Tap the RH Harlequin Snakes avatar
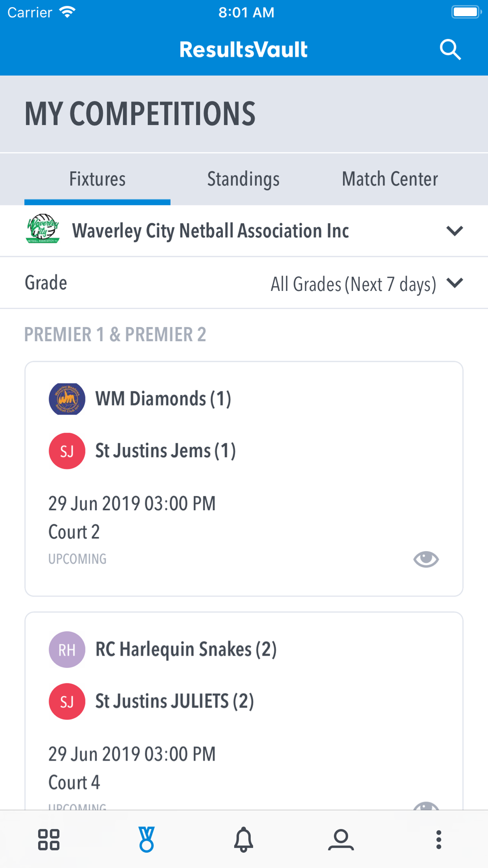 click(67, 649)
